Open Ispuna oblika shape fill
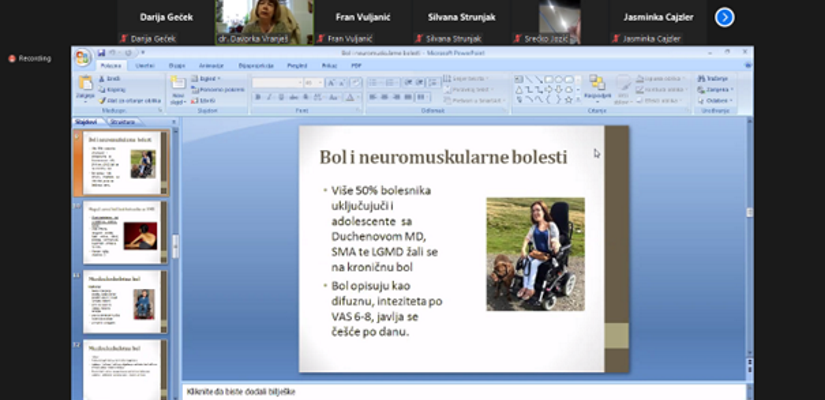 pyautogui.click(x=662, y=78)
